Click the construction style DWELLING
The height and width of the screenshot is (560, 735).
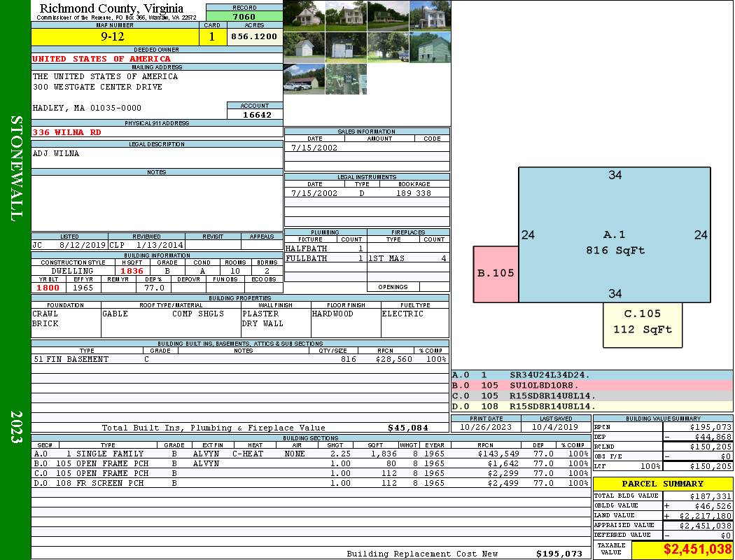(x=72, y=271)
